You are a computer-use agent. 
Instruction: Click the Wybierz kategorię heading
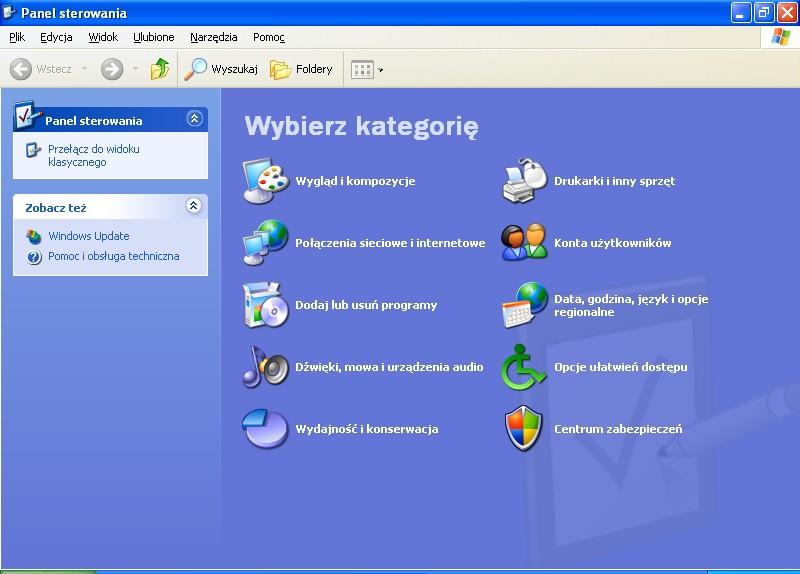(361, 127)
